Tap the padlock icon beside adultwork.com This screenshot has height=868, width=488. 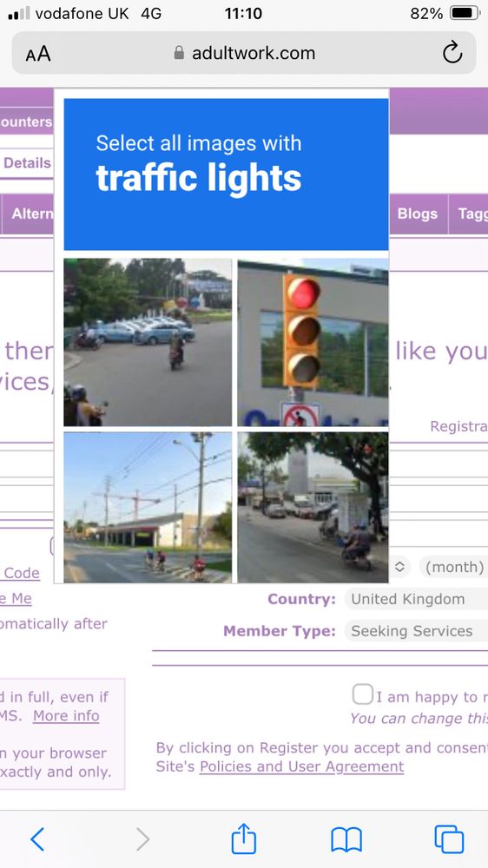179,53
